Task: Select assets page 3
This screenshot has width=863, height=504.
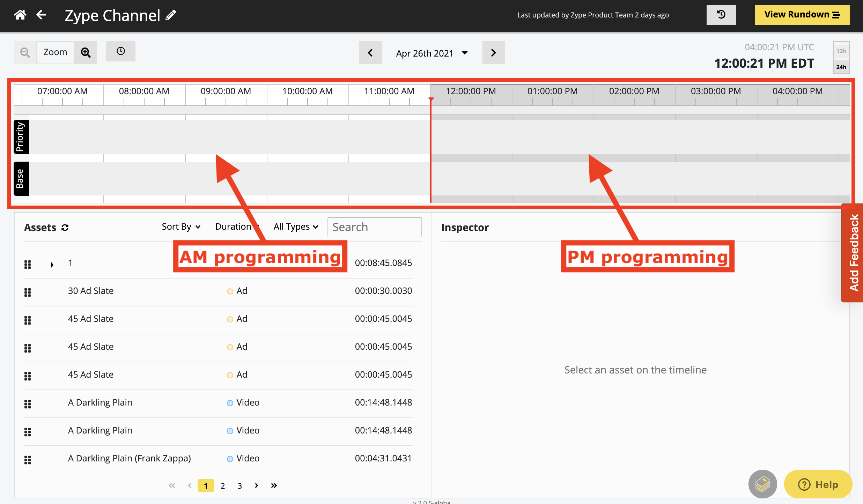Action: (239, 486)
